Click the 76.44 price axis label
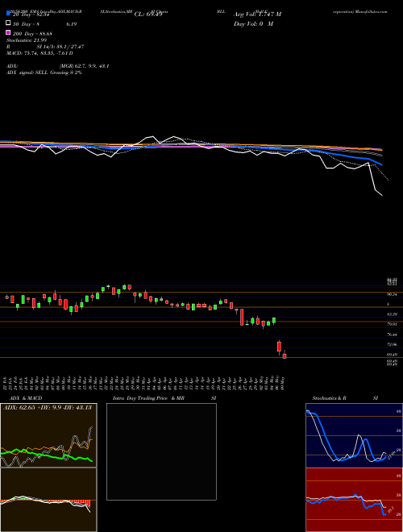403x532 pixels. (x=392, y=335)
